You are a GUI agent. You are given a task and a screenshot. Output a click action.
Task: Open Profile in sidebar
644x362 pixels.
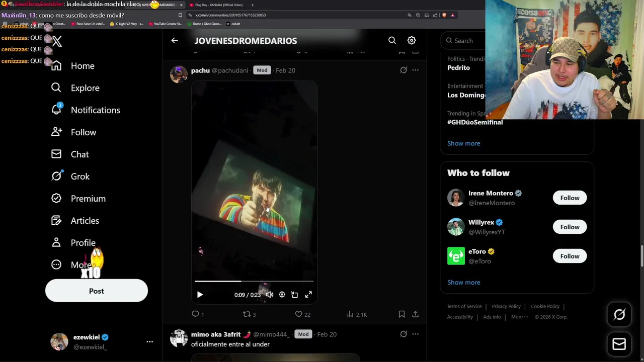pos(73,243)
